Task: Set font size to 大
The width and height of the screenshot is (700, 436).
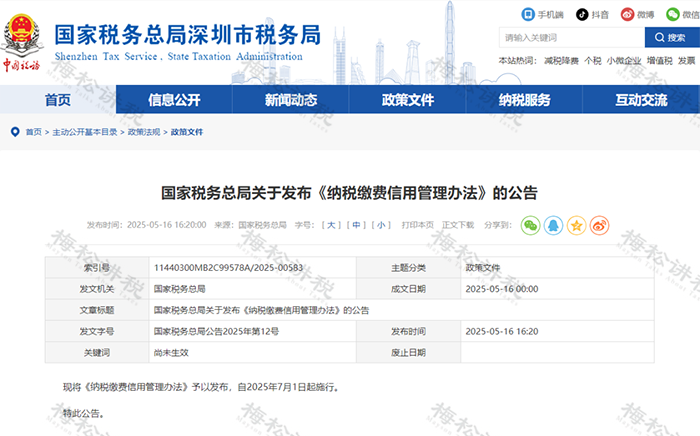Action: coord(331,225)
